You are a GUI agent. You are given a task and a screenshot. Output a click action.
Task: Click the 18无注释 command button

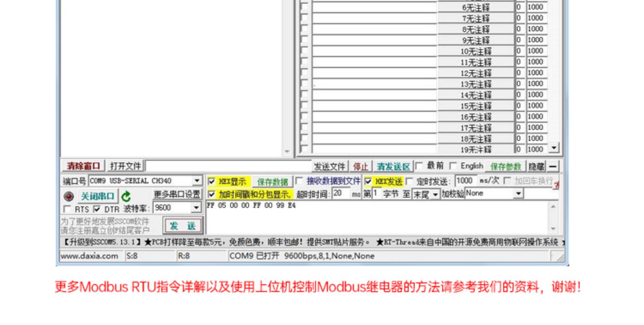[476, 139]
